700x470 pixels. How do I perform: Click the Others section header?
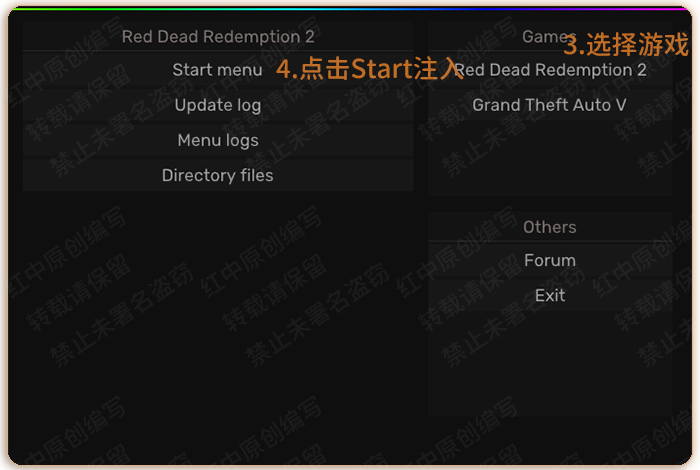[550, 227]
